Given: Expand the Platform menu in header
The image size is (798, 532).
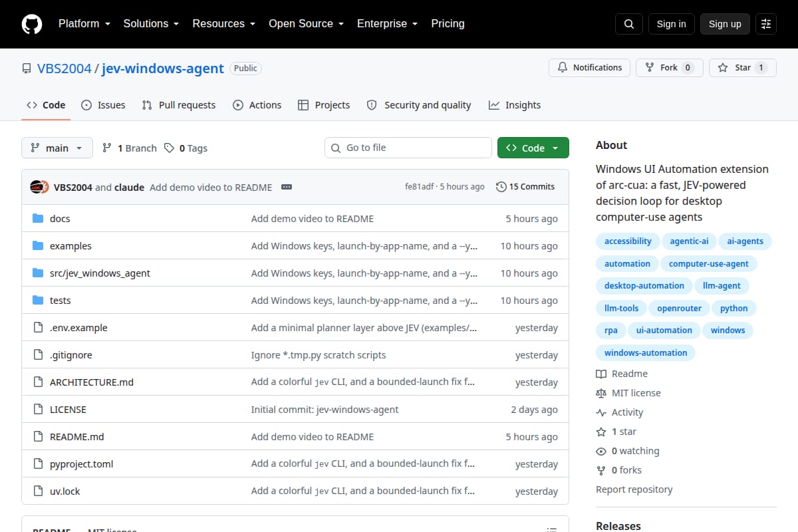Looking at the screenshot, I should (84, 24).
